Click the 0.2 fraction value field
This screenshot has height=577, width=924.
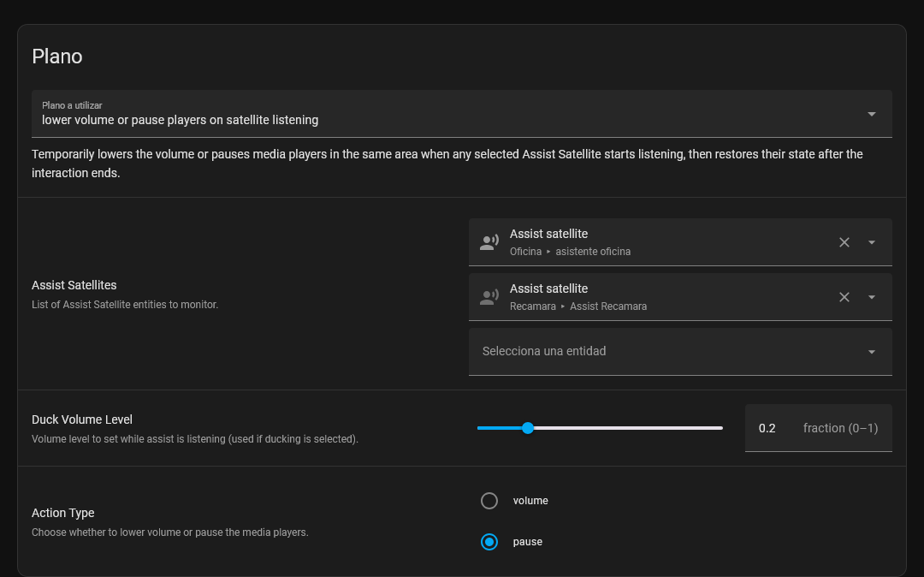766,427
